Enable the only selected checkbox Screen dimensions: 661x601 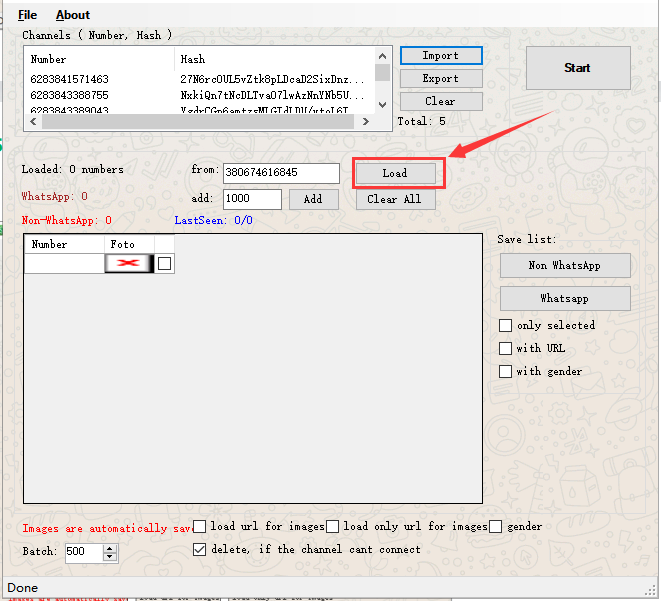click(505, 325)
